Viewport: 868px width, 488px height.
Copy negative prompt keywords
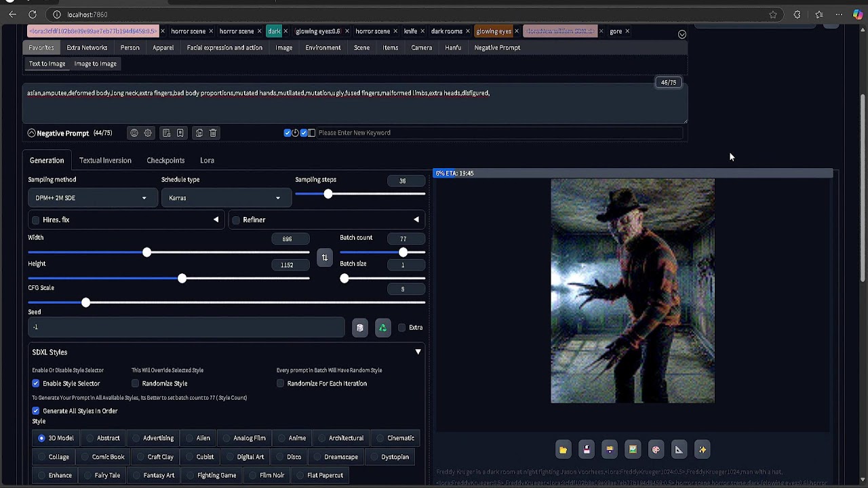[199, 133]
